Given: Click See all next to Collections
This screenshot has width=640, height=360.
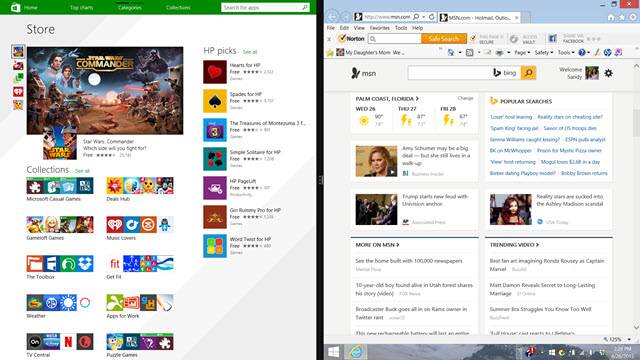Looking at the screenshot, I should (x=82, y=171).
